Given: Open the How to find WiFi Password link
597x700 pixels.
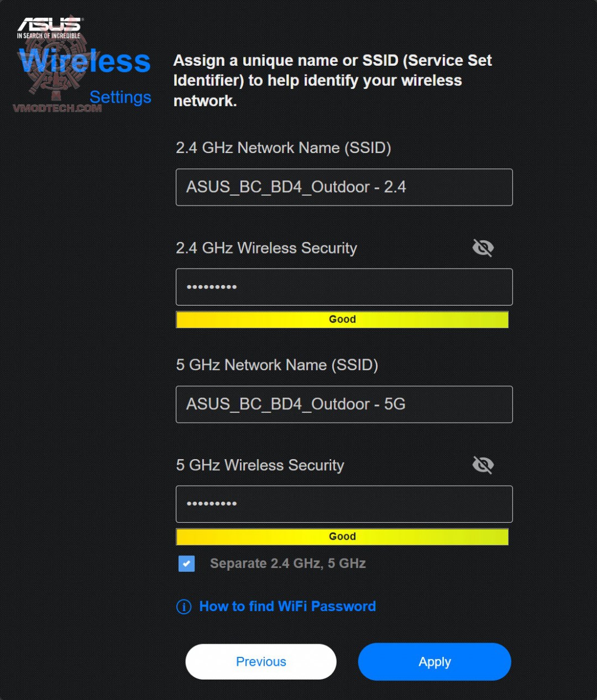Looking at the screenshot, I should point(287,607).
